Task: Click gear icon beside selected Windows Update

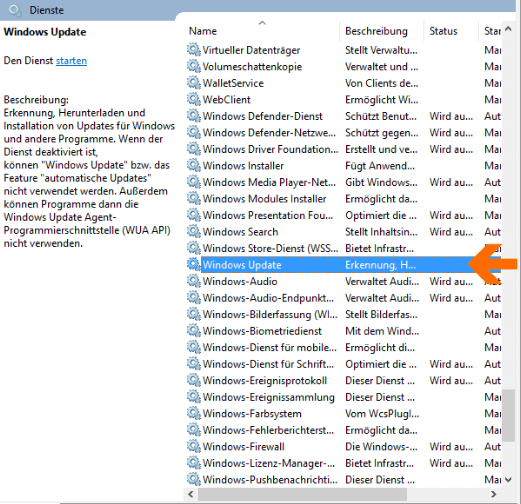Action: pyautogui.click(x=193, y=264)
